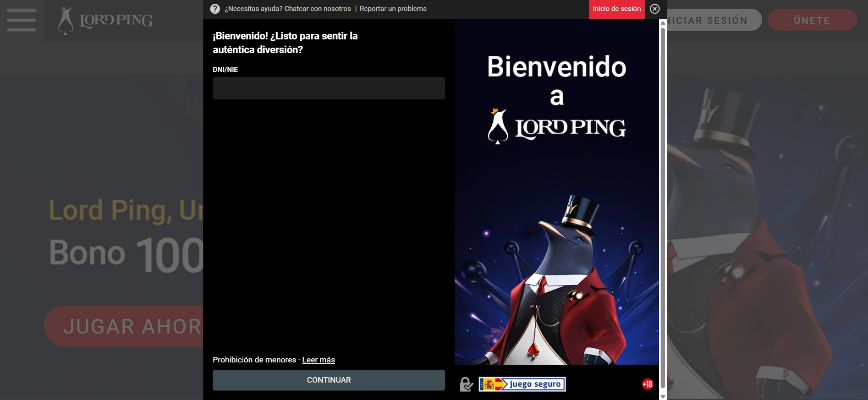The width and height of the screenshot is (868, 400).
Task: Click the Bienvenido a Lord Ping banner
Action: coord(557,192)
